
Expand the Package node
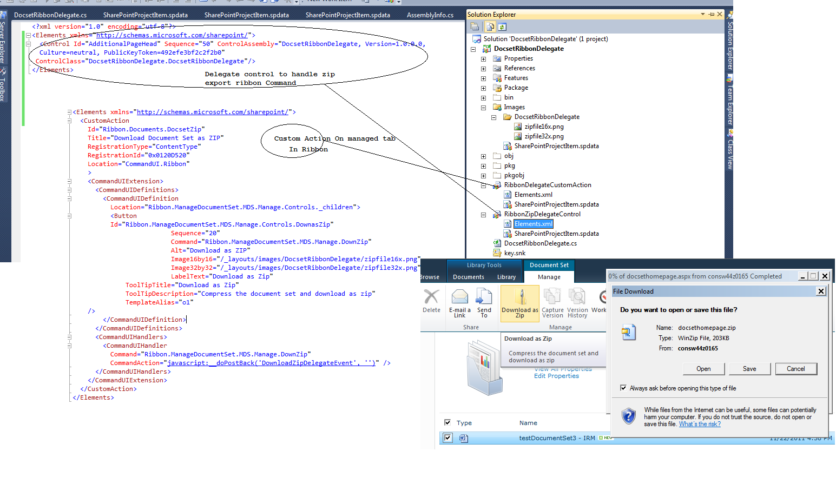(483, 88)
